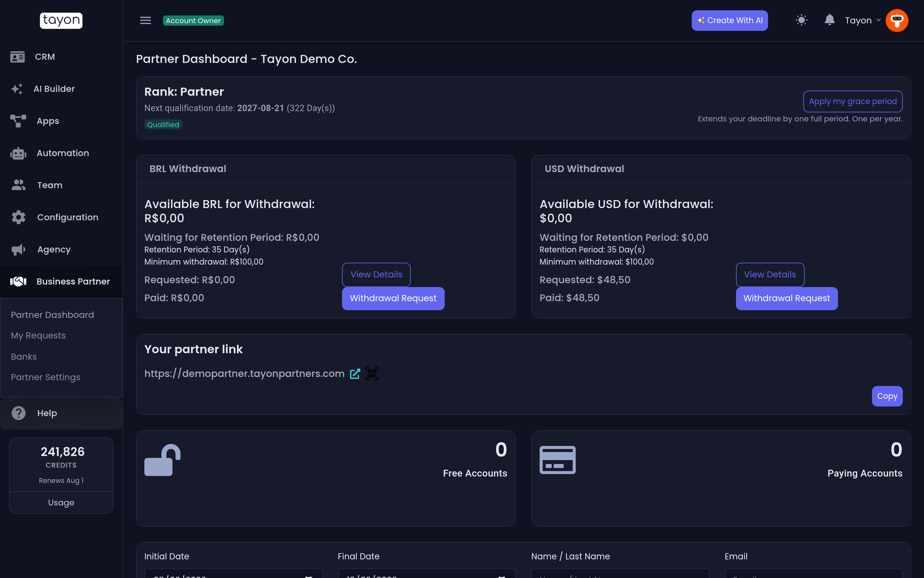924x578 pixels.
Task: Click the tayon logo
Action: click(61, 20)
